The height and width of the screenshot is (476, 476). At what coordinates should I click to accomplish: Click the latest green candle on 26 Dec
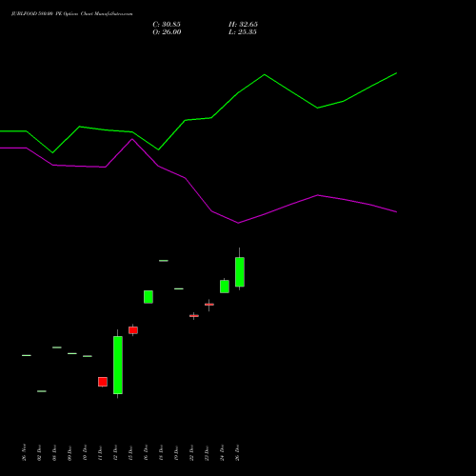(x=240, y=272)
